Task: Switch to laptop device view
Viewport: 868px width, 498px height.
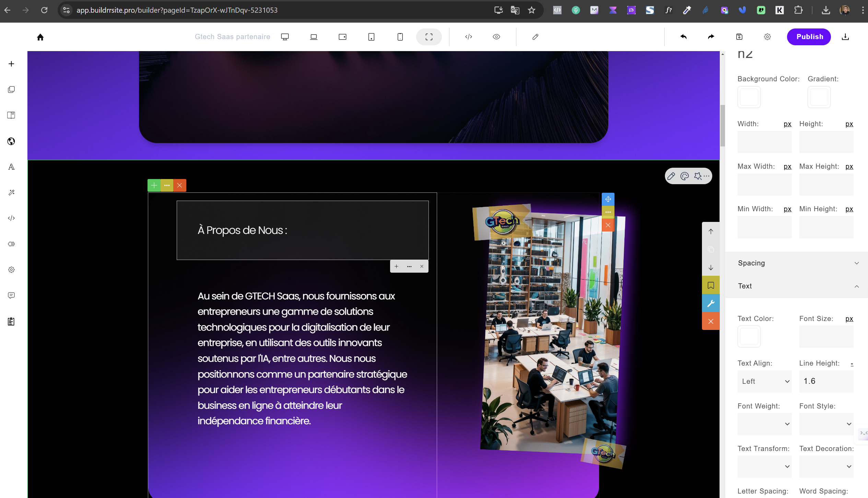Action: click(314, 37)
